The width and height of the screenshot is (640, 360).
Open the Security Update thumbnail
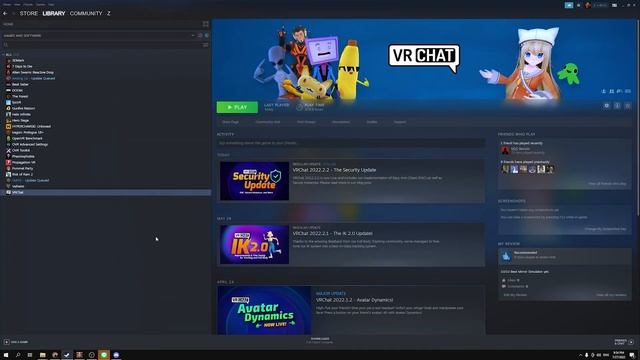(x=254, y=181)
